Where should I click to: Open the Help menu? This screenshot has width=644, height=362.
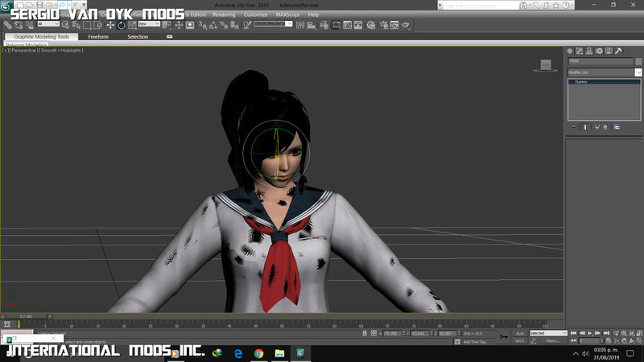[313, 14]
